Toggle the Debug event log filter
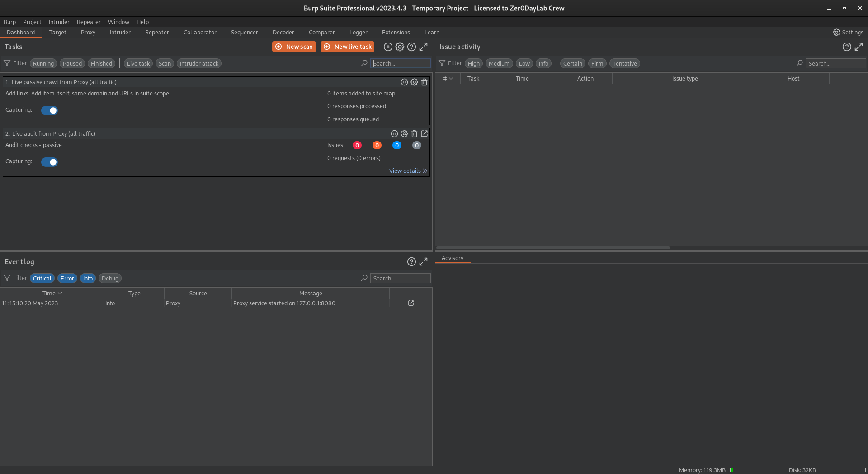Viewport: 868px width, 474px height. (x=110, y=279)
